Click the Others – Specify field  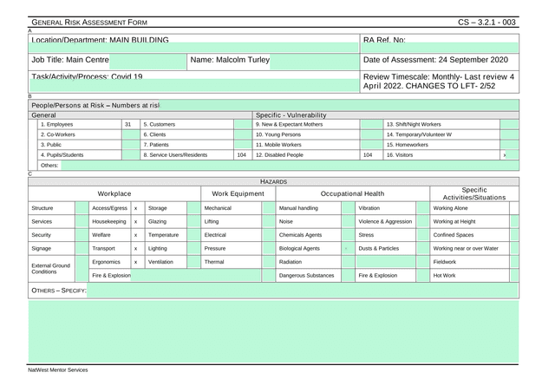303,291
